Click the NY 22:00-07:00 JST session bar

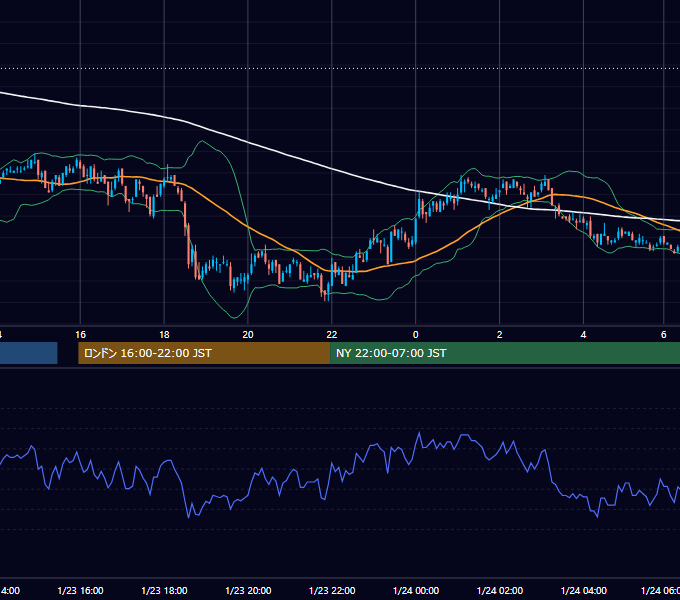coord(505,353)
